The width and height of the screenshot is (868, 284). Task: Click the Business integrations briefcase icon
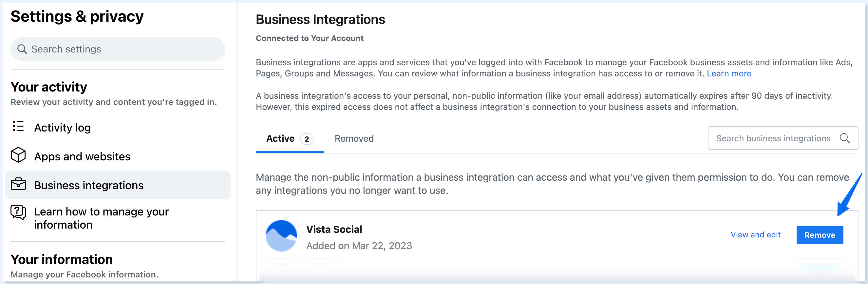(18, 184)
